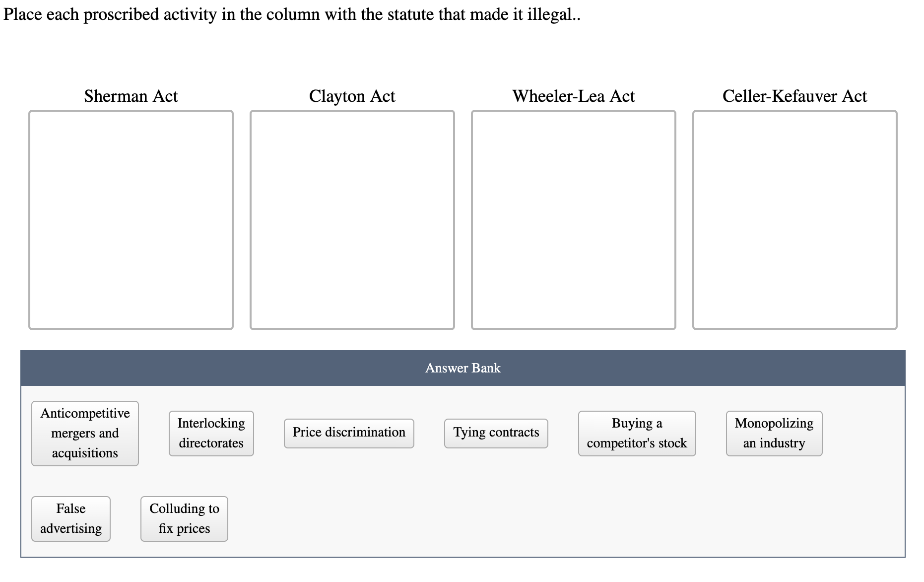Select the 'False advertising' answer tile
The height and width of the screenshot is (582, 924).
tap(70, 518)
